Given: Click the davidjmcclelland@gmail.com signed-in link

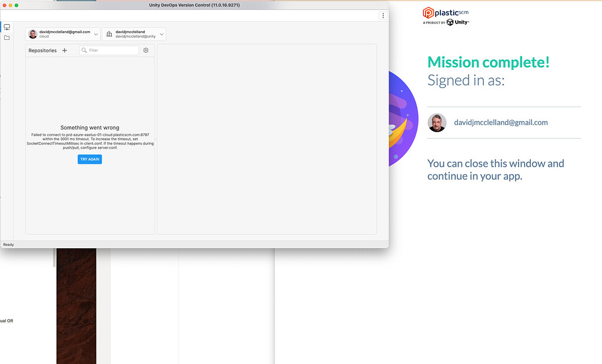Looking at the screenshot, I should (x=500, y=122).
